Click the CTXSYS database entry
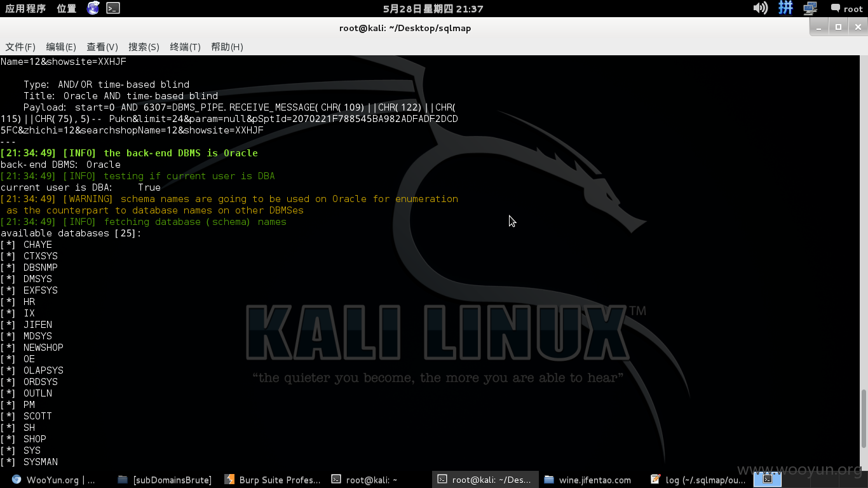868x488 pixels. pos(29,256)
